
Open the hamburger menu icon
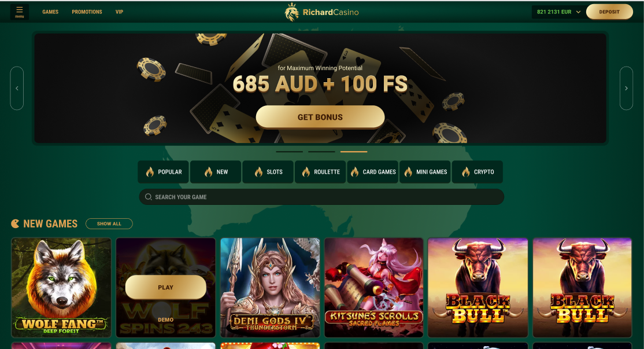tap(19, 12)
